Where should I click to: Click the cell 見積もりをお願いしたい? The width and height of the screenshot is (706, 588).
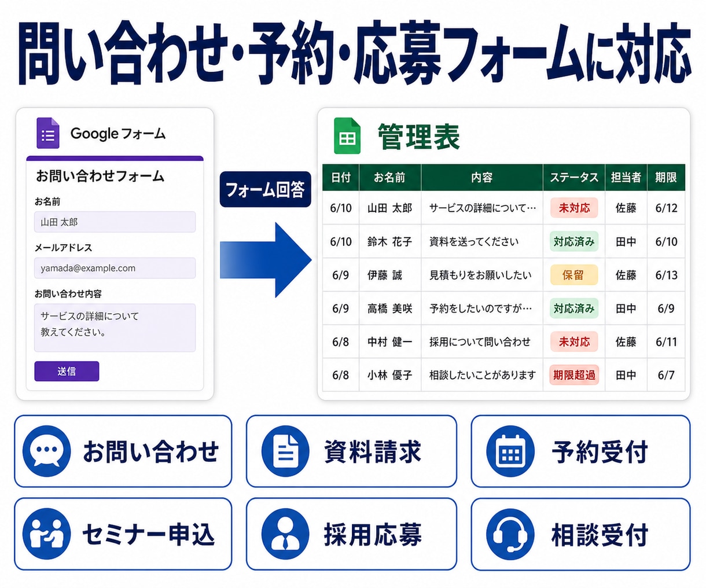[482, 275]
